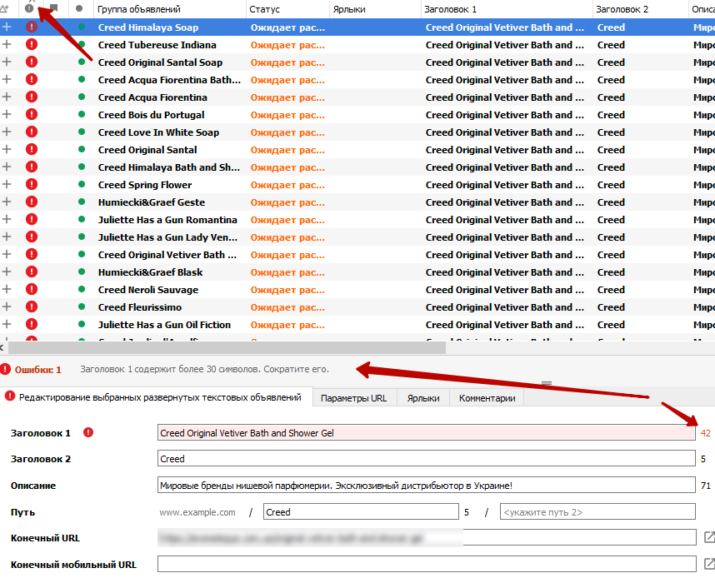Image resolution: width=715 pixels, height=588 pixels.
Task: Sort by the Статус column header
Action: point(287,8)
